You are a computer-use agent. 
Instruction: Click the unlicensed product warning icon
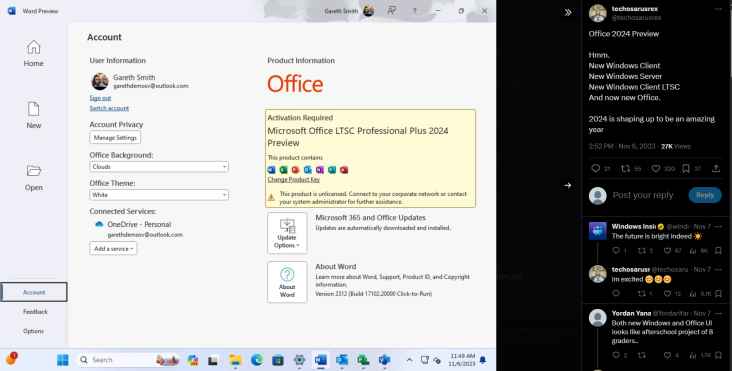[271, 197]
